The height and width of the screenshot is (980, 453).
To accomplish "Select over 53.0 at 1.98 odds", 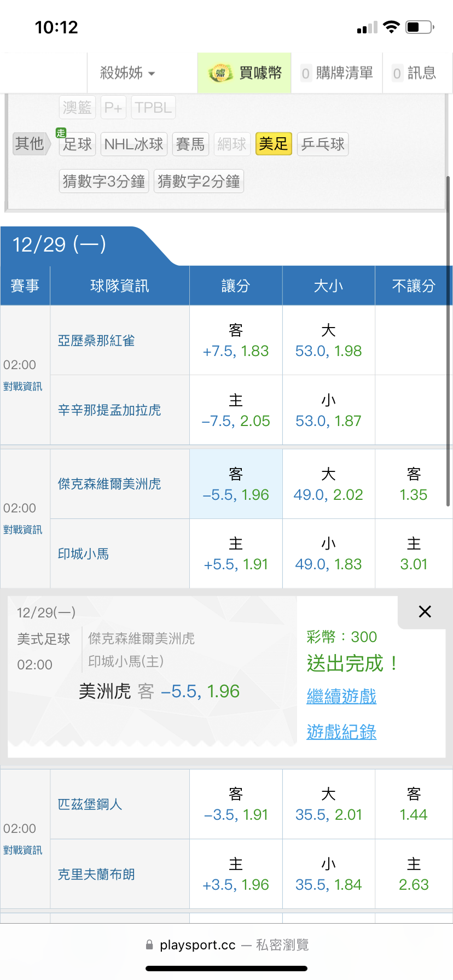I will click(328, 341).
